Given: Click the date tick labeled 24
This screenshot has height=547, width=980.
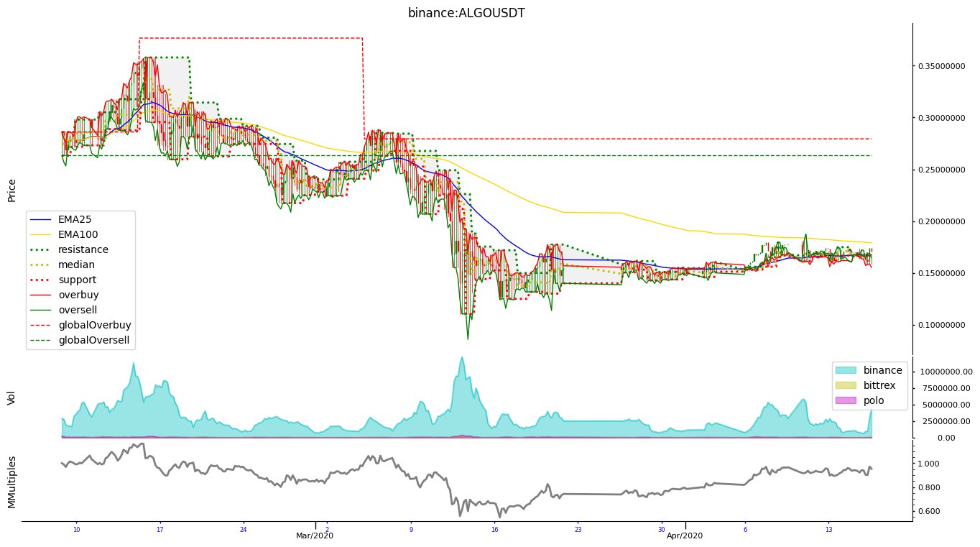Looking at the screenshot, I should [x=244, y=530].
